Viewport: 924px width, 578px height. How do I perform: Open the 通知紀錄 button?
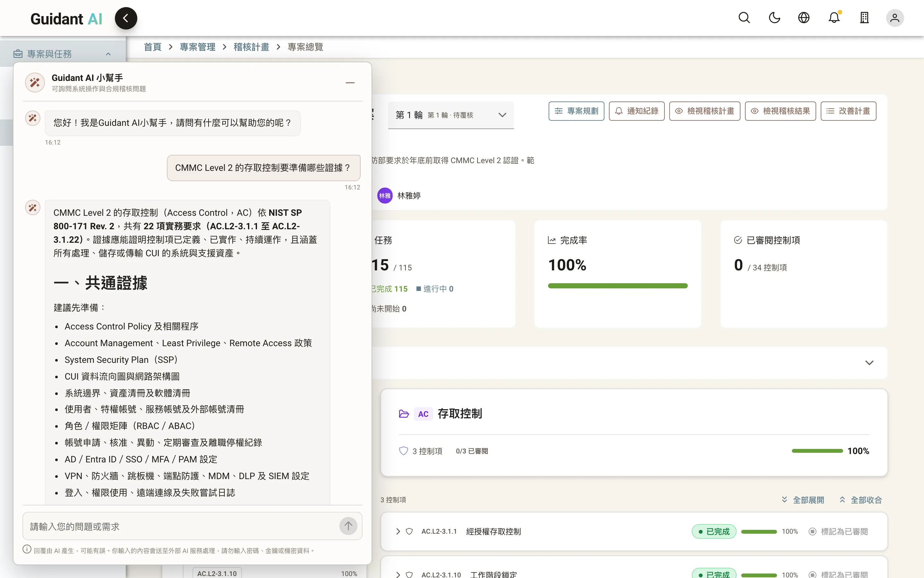pyautogui.click(x=637, y=111)
